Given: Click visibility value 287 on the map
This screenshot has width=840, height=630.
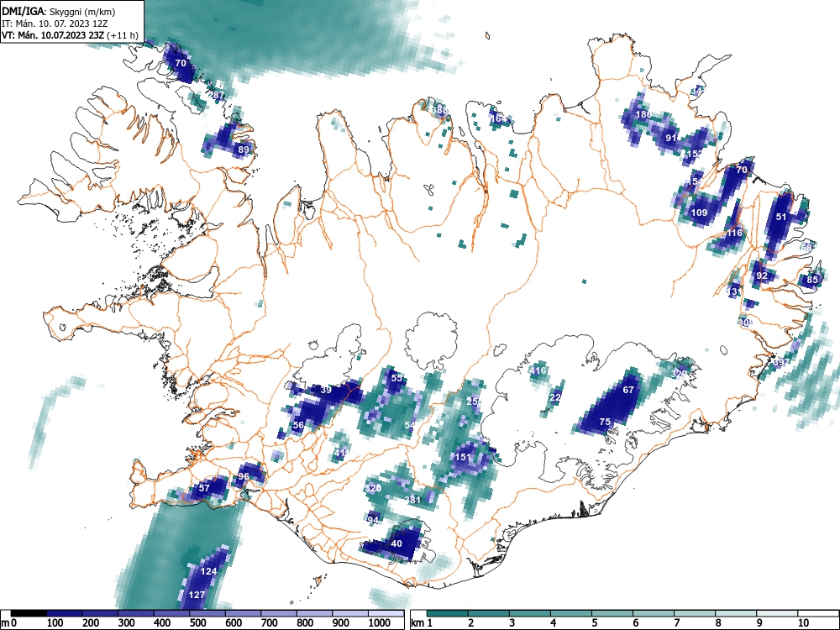Looking at the screenshot, I should pos(217,96).
